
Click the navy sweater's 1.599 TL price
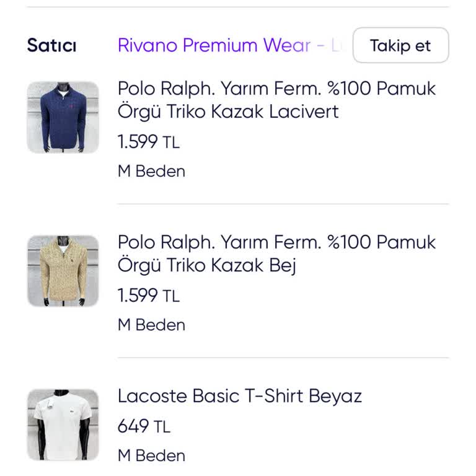148,142
